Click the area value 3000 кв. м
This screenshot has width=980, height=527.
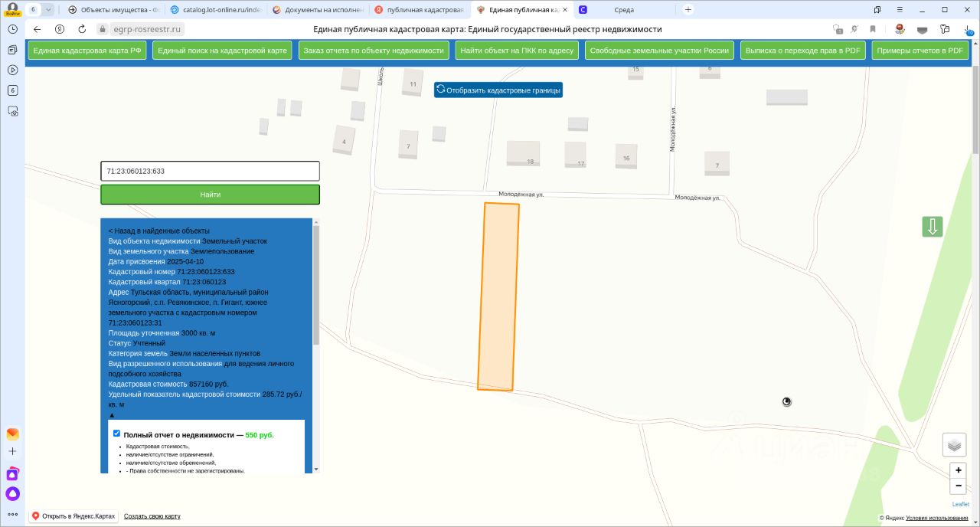[x=198, y=333]
